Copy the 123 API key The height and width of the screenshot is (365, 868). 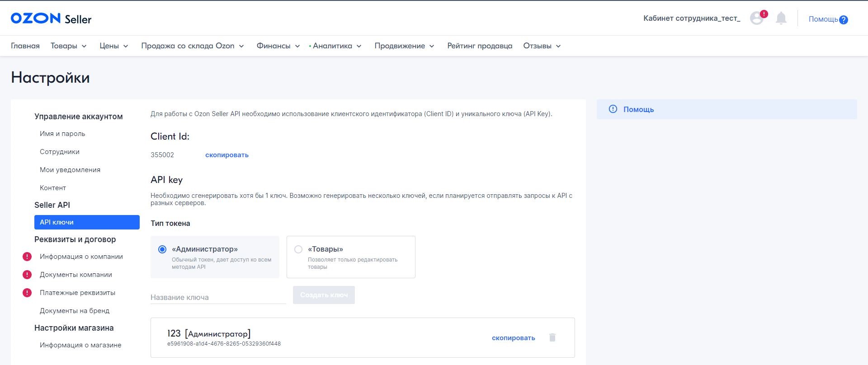click(513, 338)
